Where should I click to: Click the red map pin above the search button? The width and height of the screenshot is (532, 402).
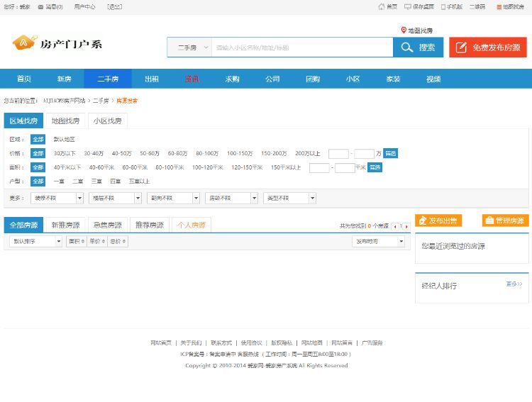click(x=404, y=30)
